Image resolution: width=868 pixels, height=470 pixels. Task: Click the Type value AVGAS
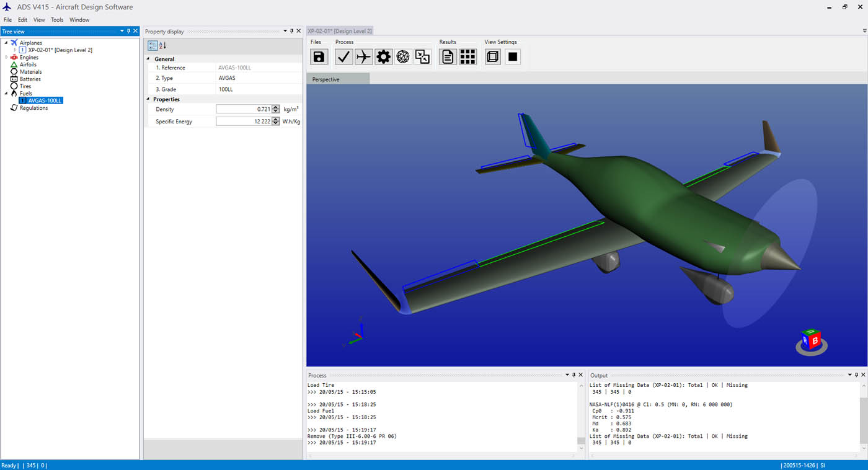pos(227,78)
